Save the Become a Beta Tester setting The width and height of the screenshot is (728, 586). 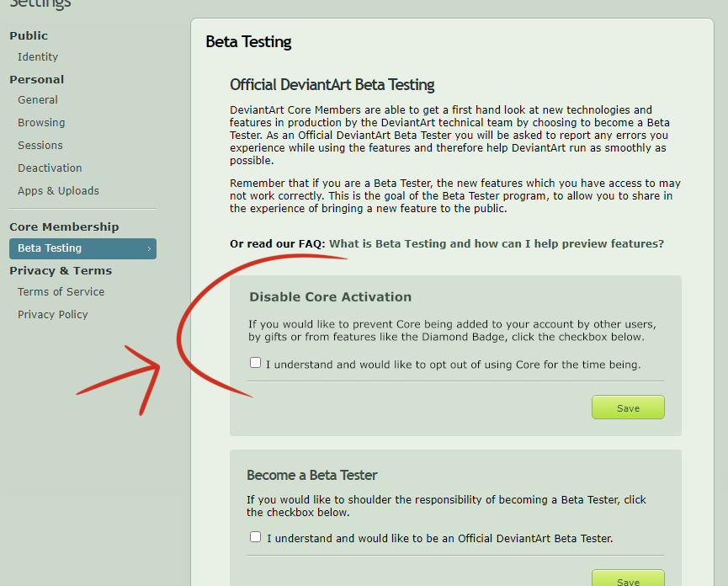coord(628,578)
